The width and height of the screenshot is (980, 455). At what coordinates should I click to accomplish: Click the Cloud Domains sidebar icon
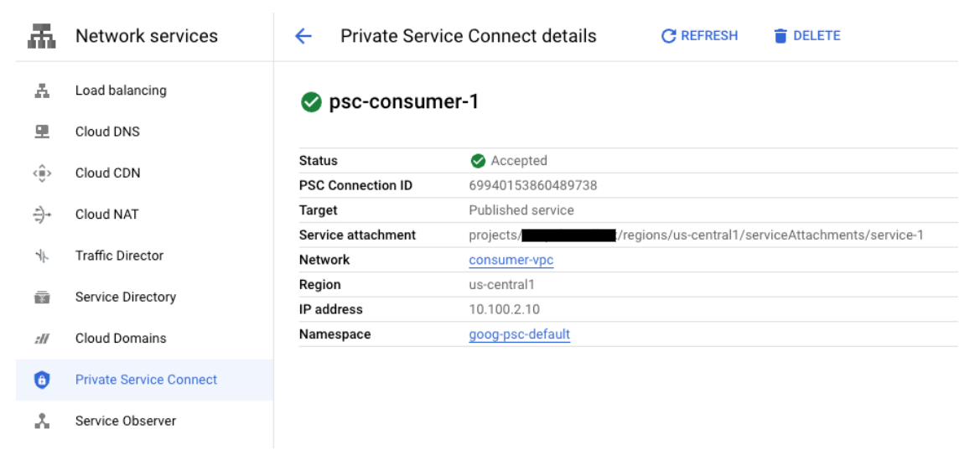click(x=42, y=339)
